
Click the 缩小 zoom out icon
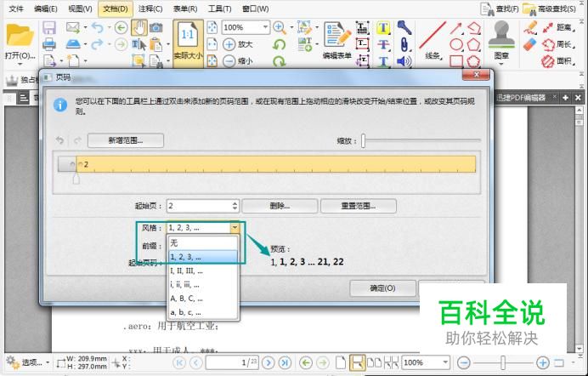229,60
